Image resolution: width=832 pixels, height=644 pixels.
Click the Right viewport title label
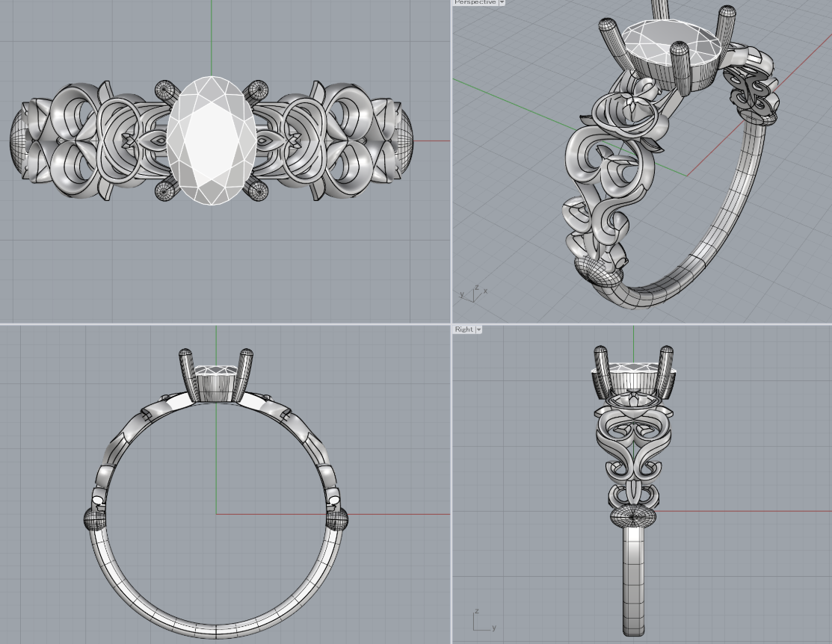point(463,329)
